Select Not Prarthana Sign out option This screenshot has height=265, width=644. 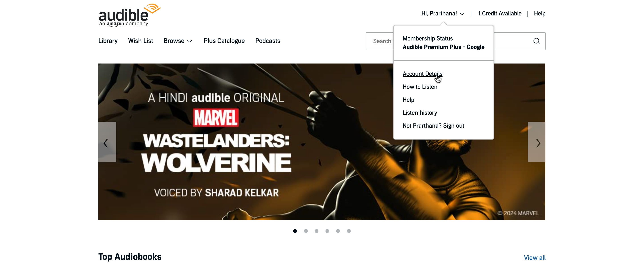pos(433,126)
